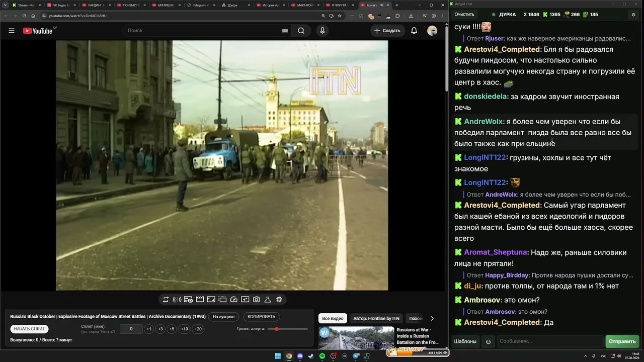Click username Arestovi4_Completed in first chat message

pos(502,49)
